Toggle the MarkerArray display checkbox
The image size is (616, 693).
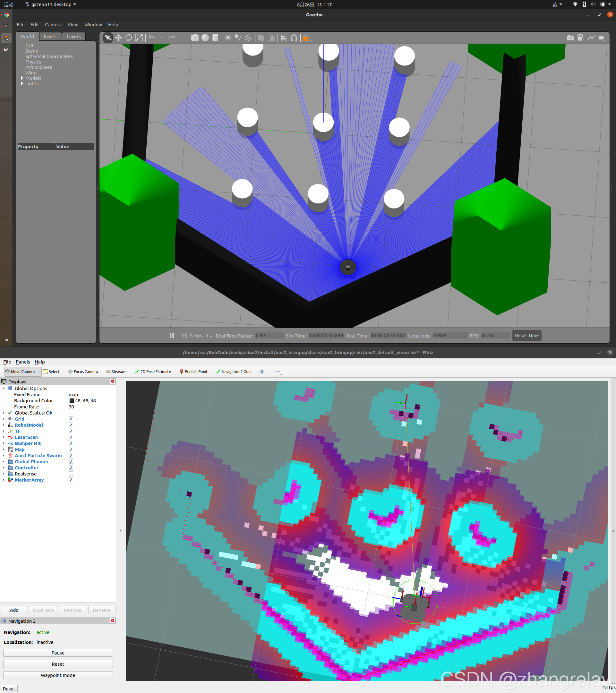pos(71,480)
